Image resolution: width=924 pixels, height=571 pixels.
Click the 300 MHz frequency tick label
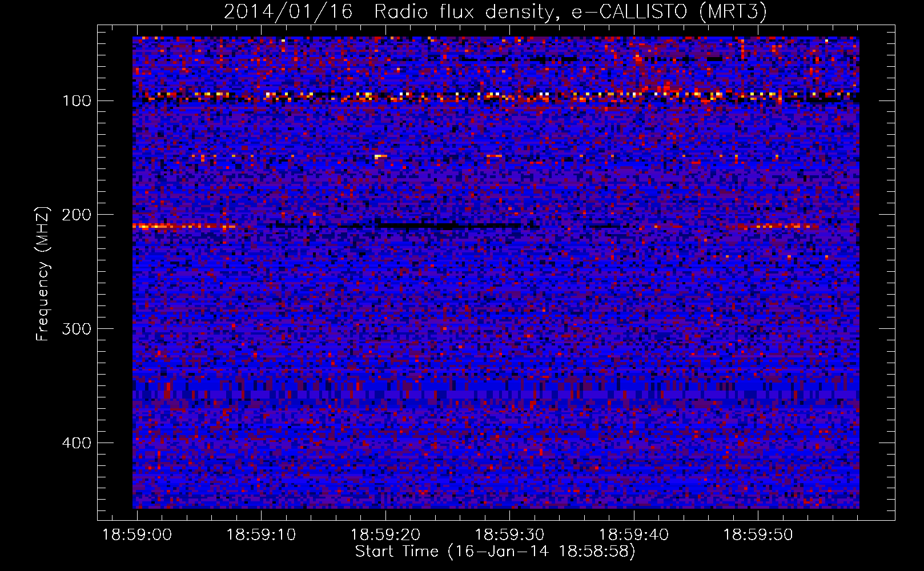click(x=77, y=329)
